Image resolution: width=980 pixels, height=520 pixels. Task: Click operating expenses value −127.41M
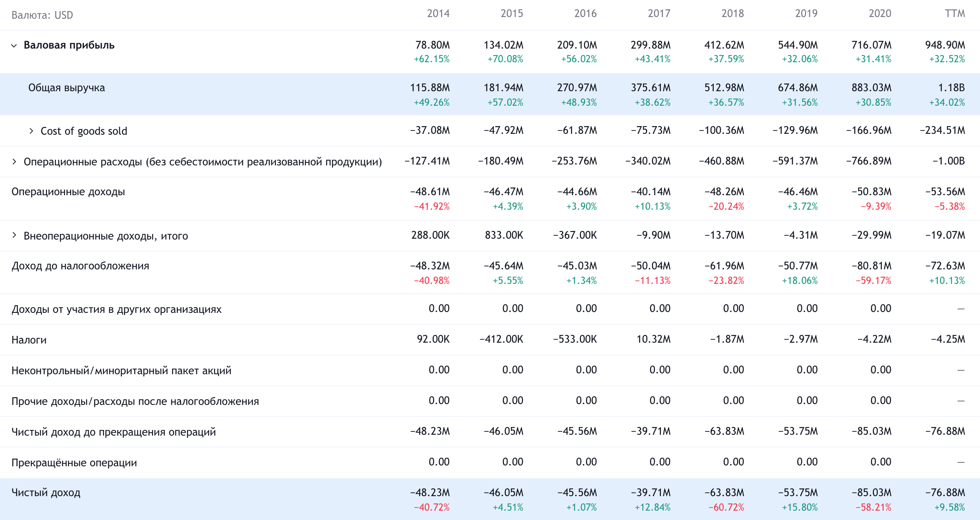[427, 161]
